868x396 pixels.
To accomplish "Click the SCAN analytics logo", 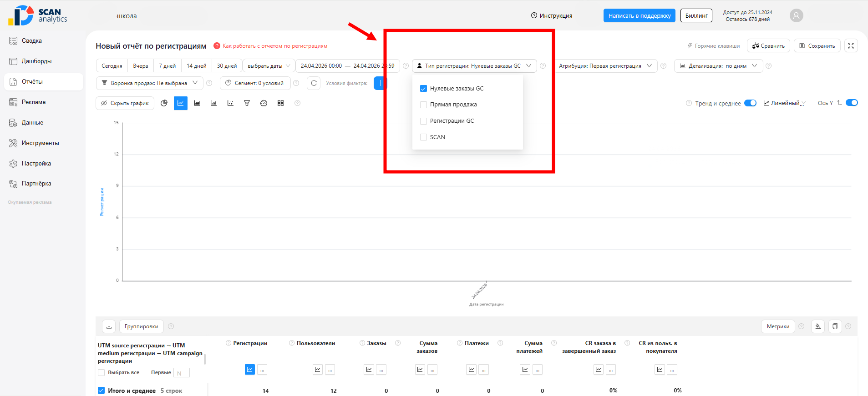I will pyautogui.click(x=38, y=15).
